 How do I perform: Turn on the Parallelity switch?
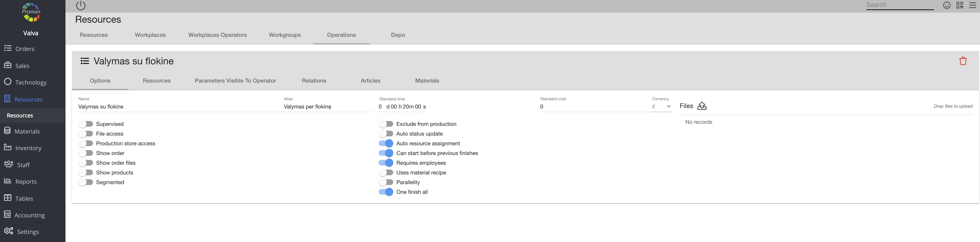coord(386,182)
